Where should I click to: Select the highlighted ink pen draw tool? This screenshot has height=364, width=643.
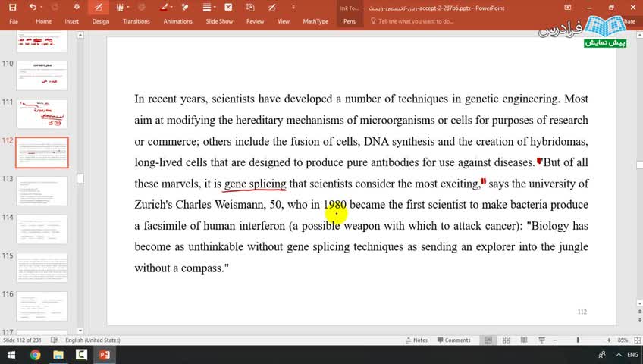99,7
